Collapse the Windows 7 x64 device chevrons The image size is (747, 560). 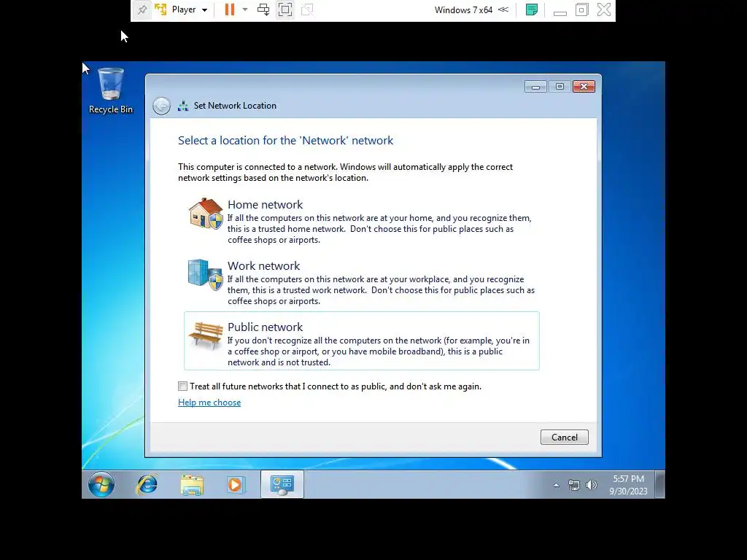pyautogui.click(x=503, y=9)
